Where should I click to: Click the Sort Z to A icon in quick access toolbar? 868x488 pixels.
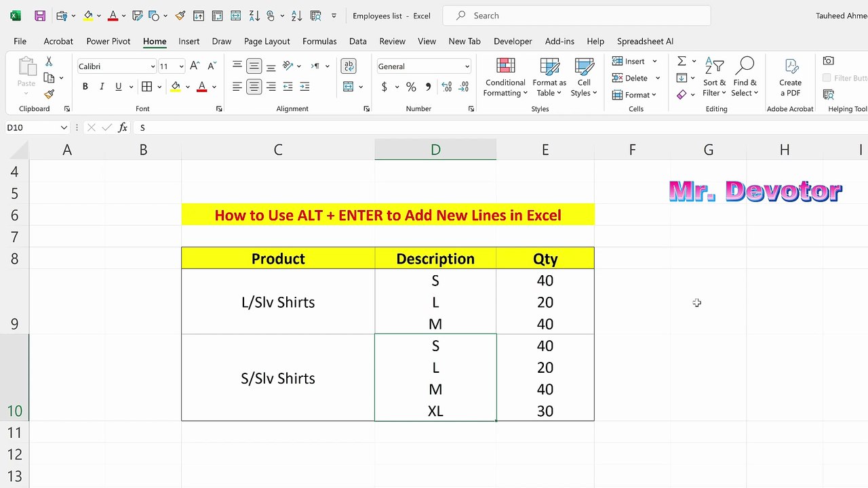coord(254,16)
